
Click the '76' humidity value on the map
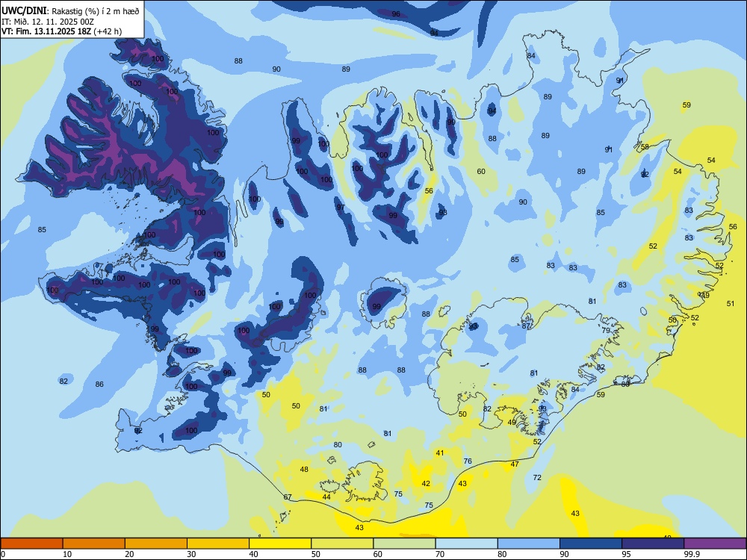click(468, 461)
